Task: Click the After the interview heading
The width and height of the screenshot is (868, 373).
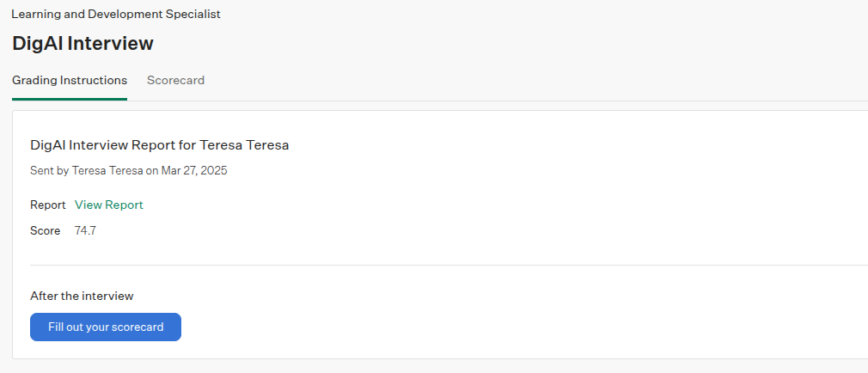Action: (x=82, y=296)
